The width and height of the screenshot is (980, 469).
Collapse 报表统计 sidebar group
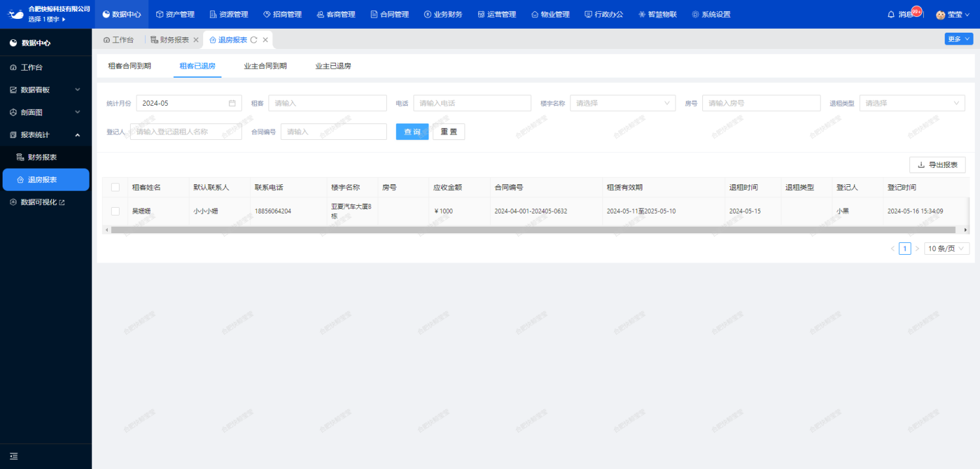click(46, 135)
